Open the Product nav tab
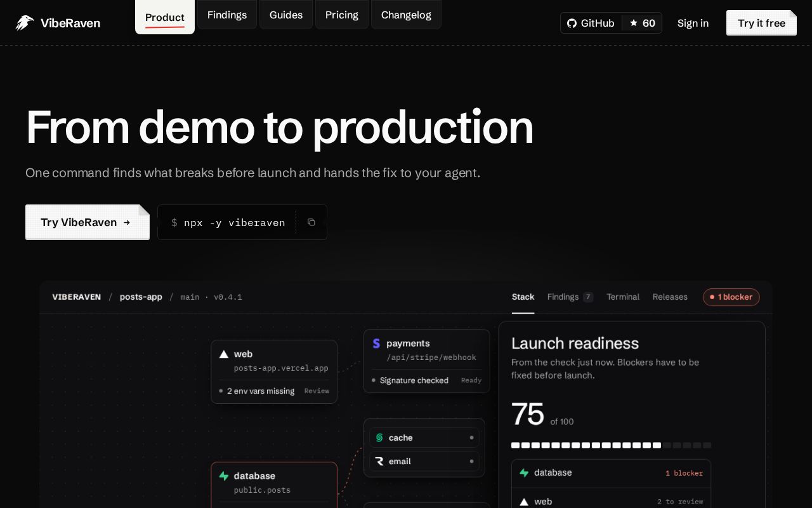Screen dimensions: 812x508 165,17
